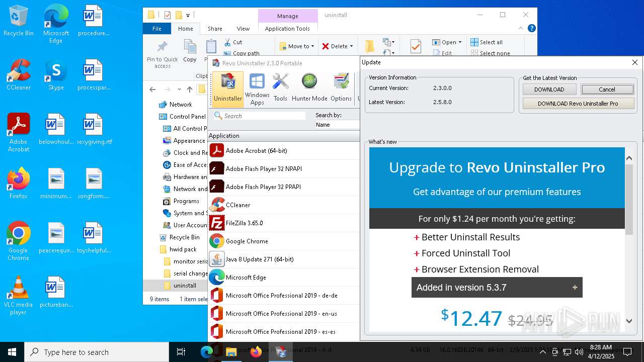Click scroll down arrow in What's new panel
644x362 pixels.
[629, 321]
